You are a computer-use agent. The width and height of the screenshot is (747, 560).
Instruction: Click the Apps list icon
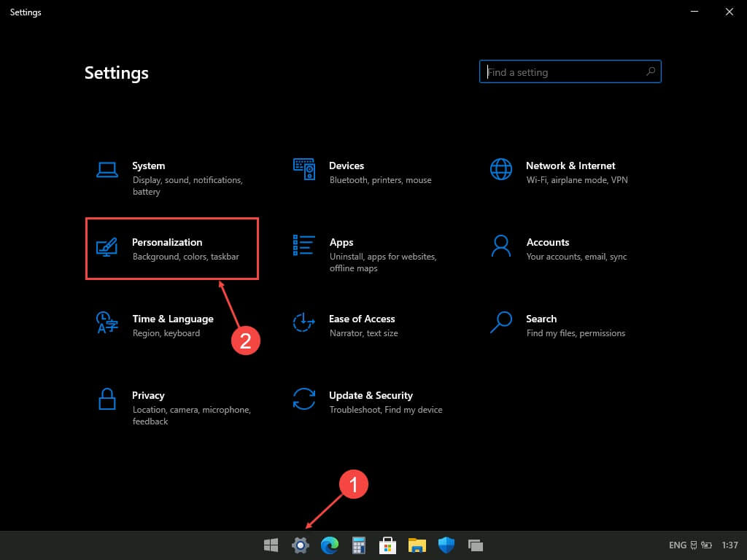[304, 245]
